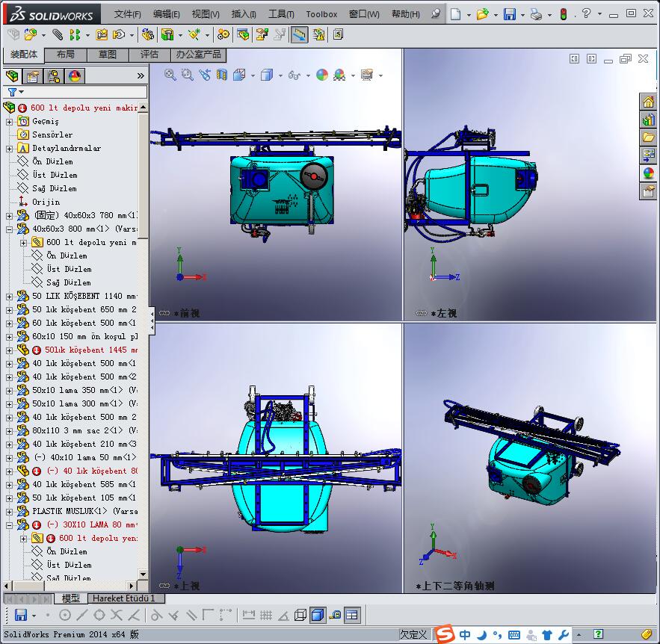Click the Zoom to Fit icon
Viewport: 660px width, 644px height.
point(170,75)
